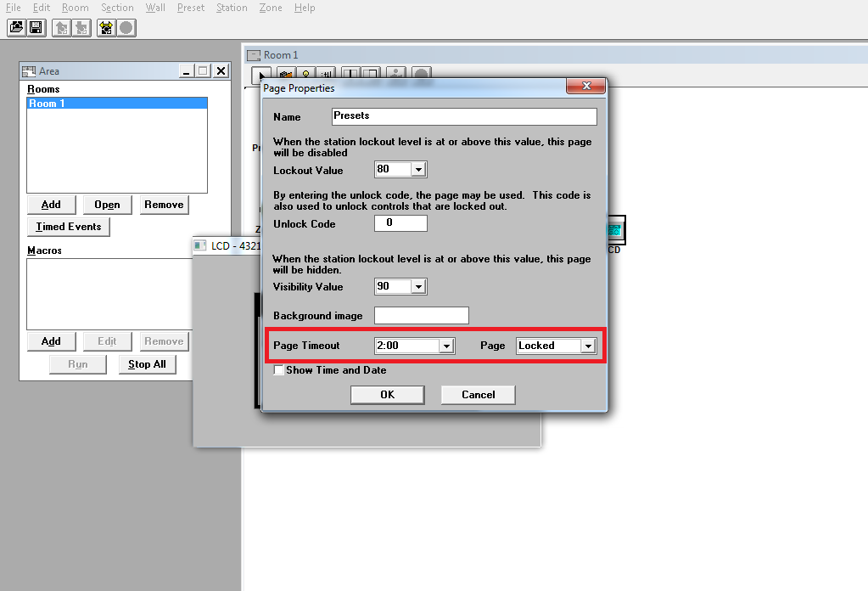Image resolution: width=868 pixels, height=591 pixels.
Task: Open the Station menu
Action: [x=232, y=8]
